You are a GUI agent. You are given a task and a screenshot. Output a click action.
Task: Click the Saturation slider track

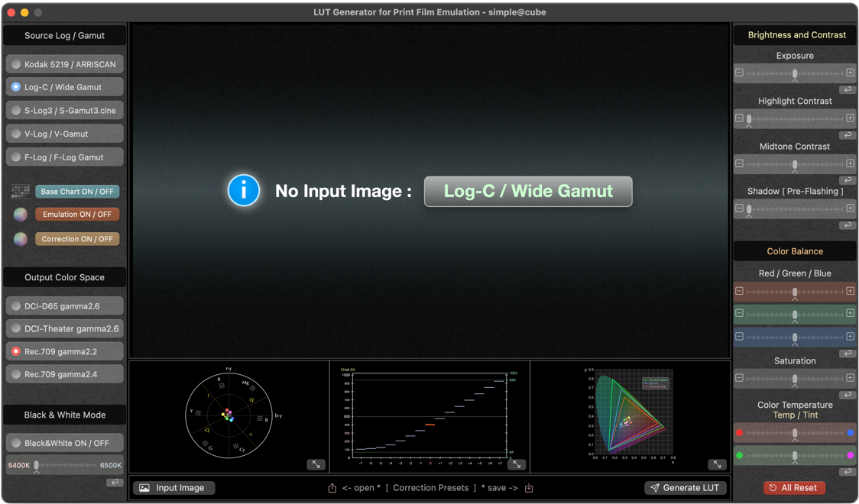click(794, 378)
